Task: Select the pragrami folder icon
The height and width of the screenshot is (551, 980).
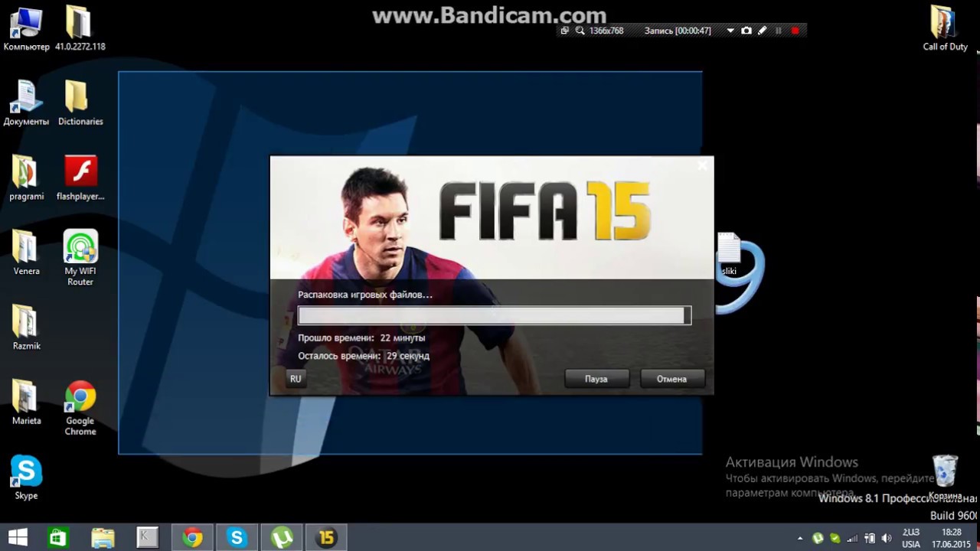Action: [x=26, y=178]
